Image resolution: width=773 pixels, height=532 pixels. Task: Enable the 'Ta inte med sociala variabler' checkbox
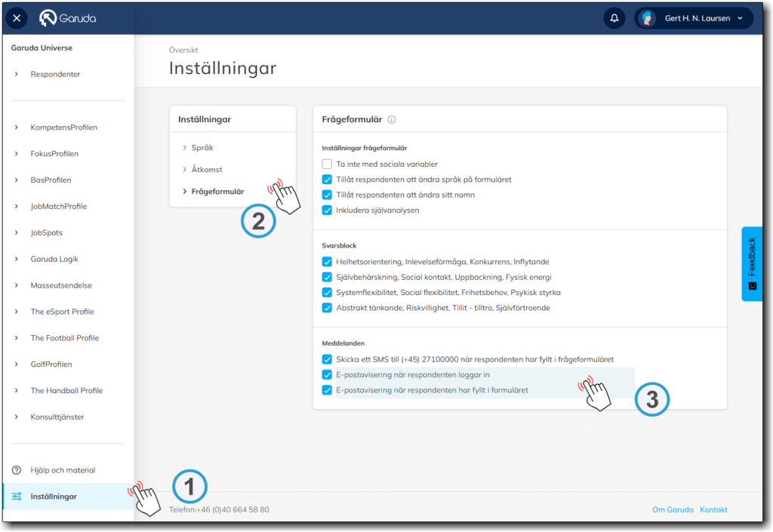[327, 164]
